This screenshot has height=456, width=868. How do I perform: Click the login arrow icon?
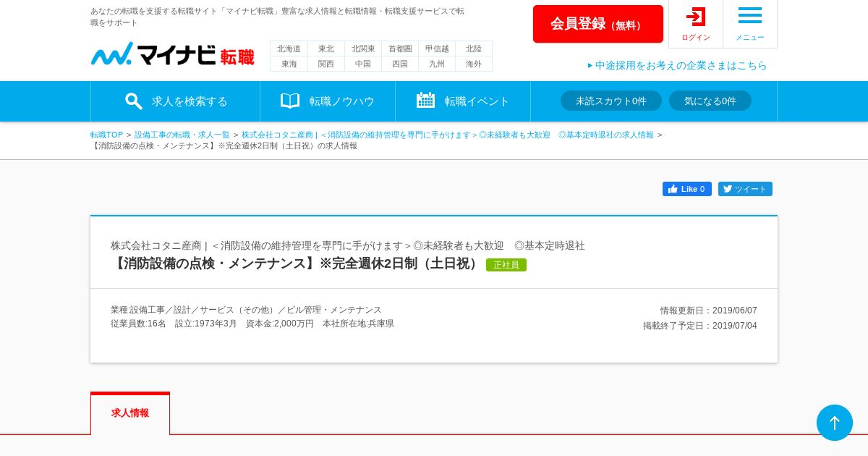pos(696,17)
